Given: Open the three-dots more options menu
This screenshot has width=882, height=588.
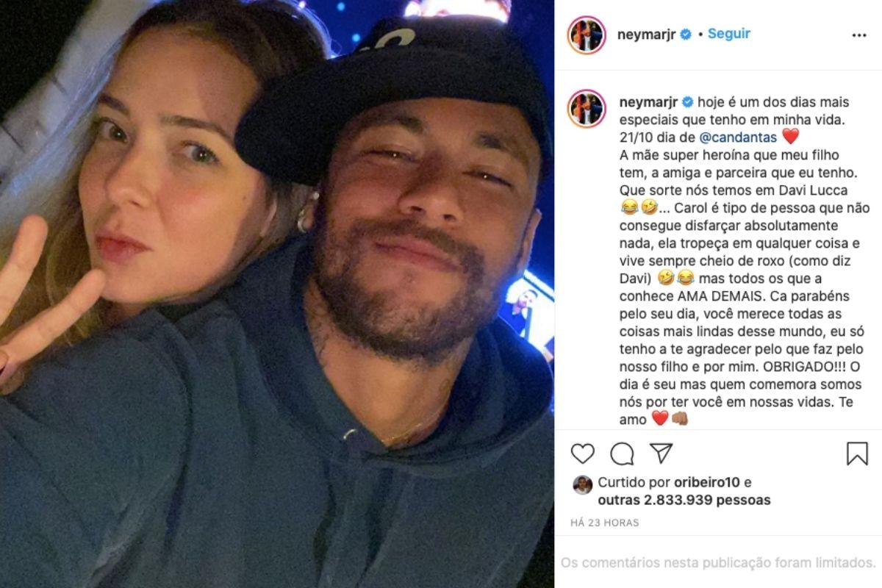Looking at the screenshot, I should (x=858, y=35).
